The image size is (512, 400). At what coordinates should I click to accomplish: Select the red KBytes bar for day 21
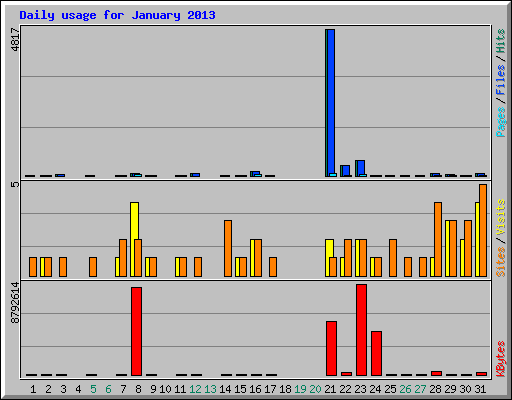(331, 348)
